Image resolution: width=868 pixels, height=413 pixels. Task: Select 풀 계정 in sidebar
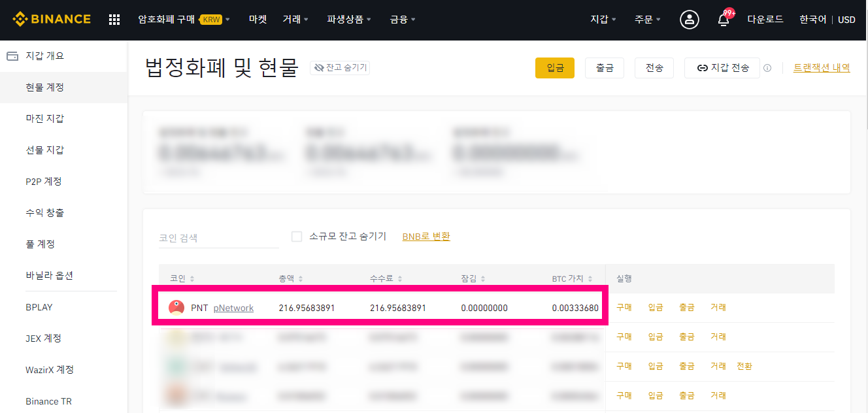(x=63, y=244)
